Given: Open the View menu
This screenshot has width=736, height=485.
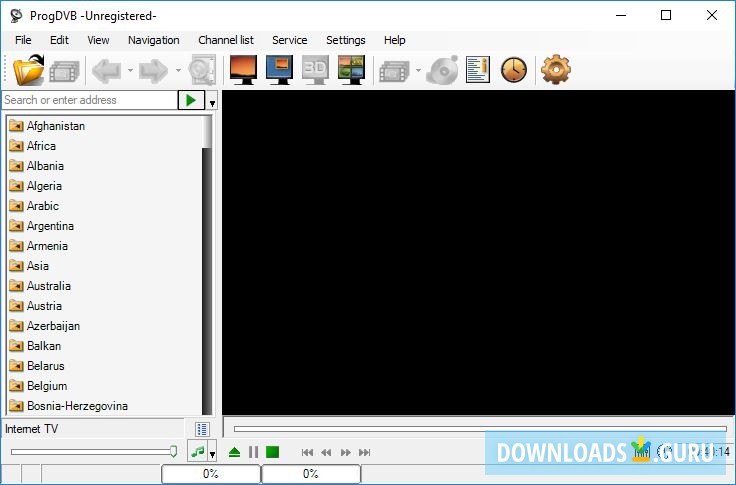Looking at the screenshot, I should (98, 40).
